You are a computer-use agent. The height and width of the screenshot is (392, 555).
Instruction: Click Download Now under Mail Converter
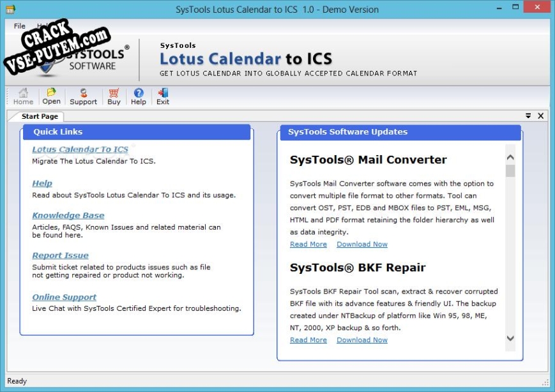click(362, 244)
